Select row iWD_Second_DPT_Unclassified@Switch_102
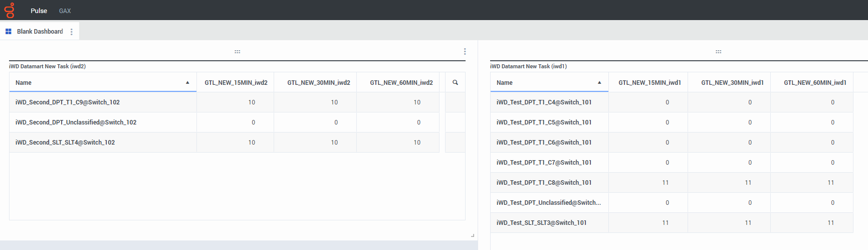 [76, 122]
